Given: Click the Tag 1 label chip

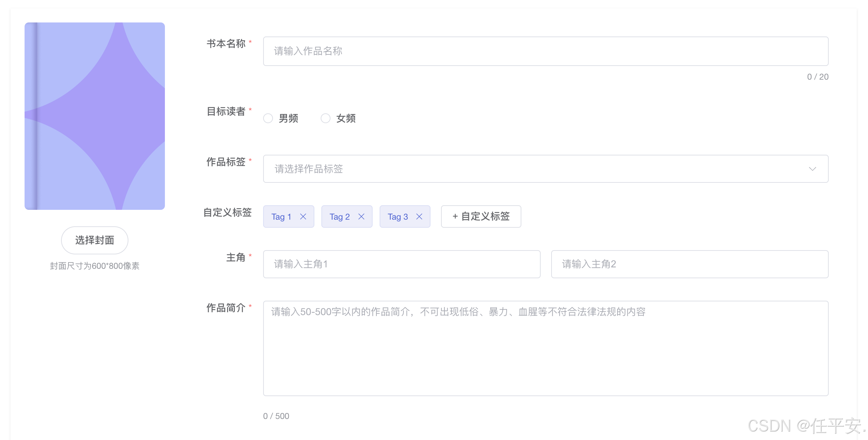Looking at the screenshot, I should pyautogui.click(x=281, y=217).
